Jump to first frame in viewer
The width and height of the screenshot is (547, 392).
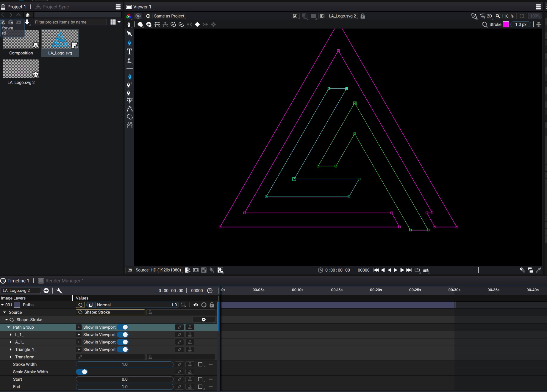point(376,270)
